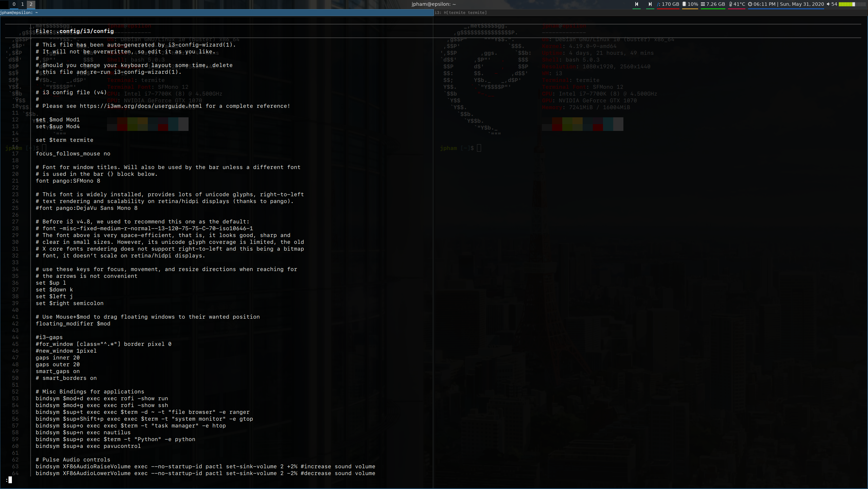Click the neofetch color palette in the right pane

point(582,124)
